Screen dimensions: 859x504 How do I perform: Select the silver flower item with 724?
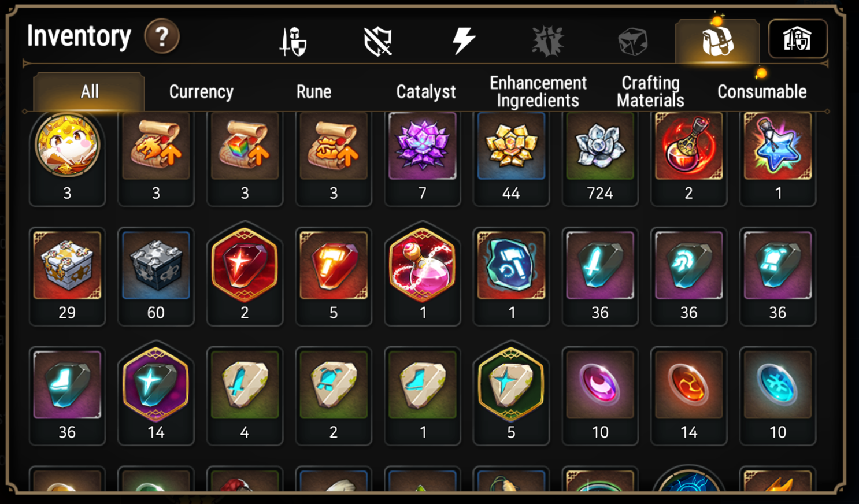click(x=600, y=158)
